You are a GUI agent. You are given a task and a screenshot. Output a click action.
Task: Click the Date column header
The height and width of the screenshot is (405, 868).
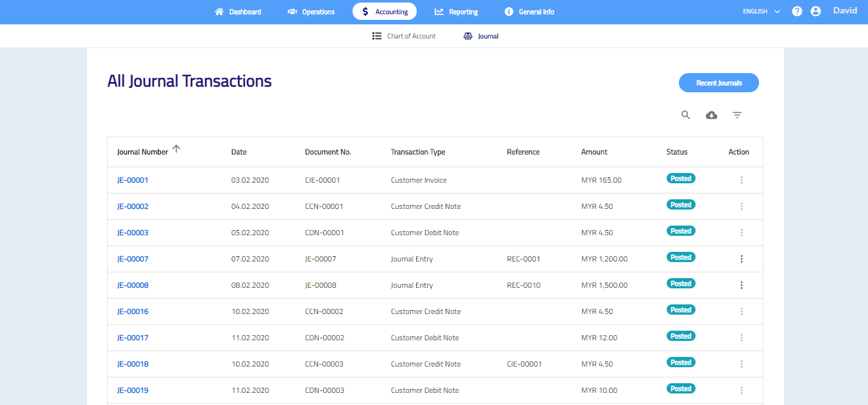click(238, 152)
